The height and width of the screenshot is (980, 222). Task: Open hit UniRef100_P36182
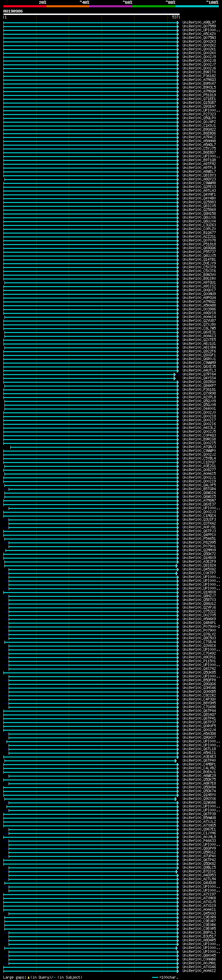point(199,76)
